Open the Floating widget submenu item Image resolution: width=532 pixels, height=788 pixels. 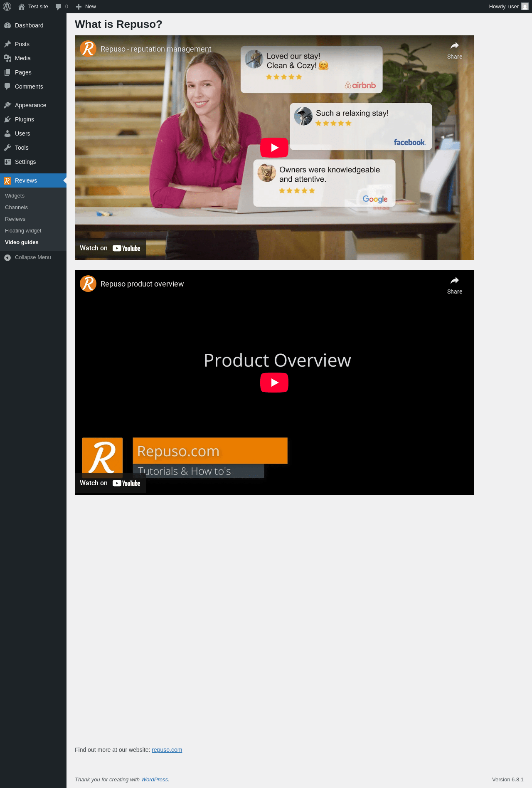tap(33, 231)
